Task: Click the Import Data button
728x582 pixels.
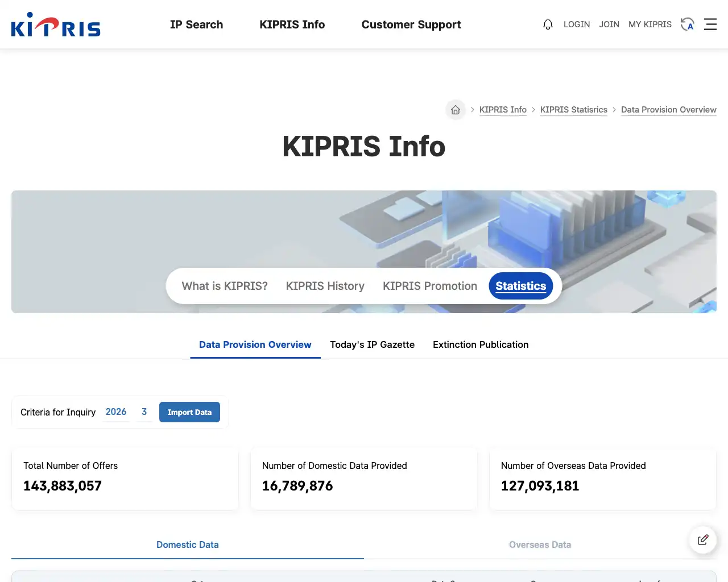Action: point(189,412)
